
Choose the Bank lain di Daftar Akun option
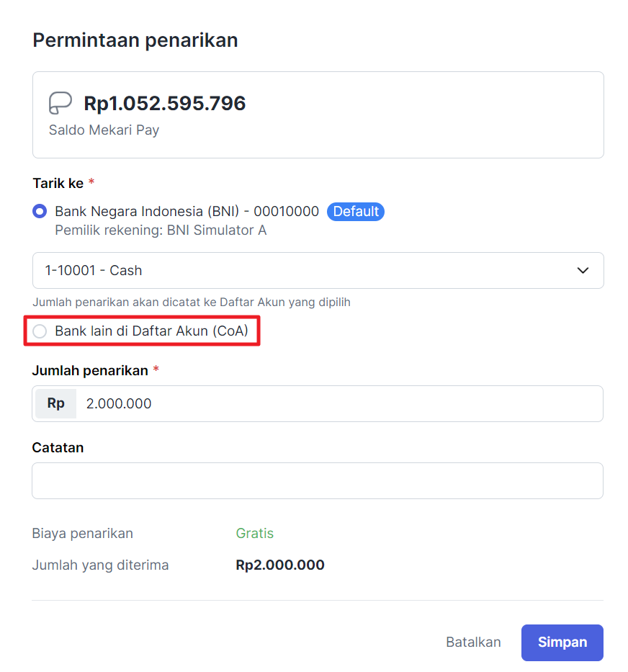40,331
